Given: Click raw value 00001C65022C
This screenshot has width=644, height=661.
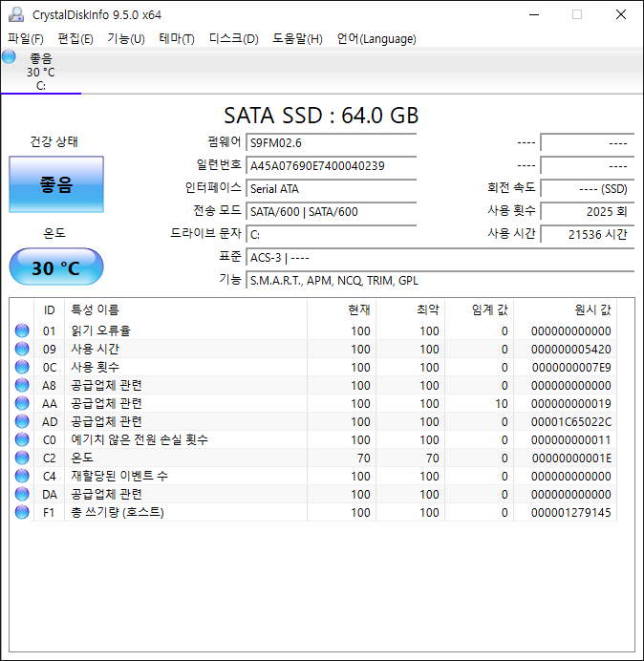Looking at the screenshot, I should pyautogui.click(x=571, y=421).
